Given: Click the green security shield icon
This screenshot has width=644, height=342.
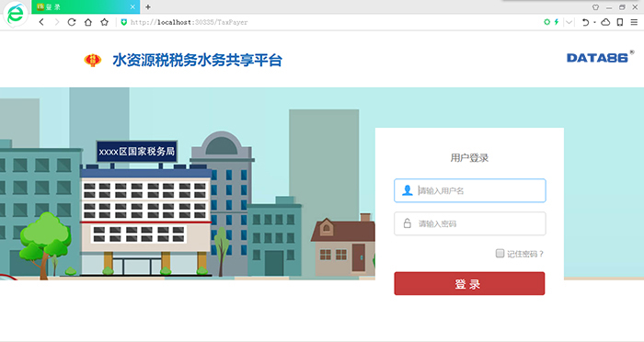Looking at the screenshot, I should (x=123, y=22).
